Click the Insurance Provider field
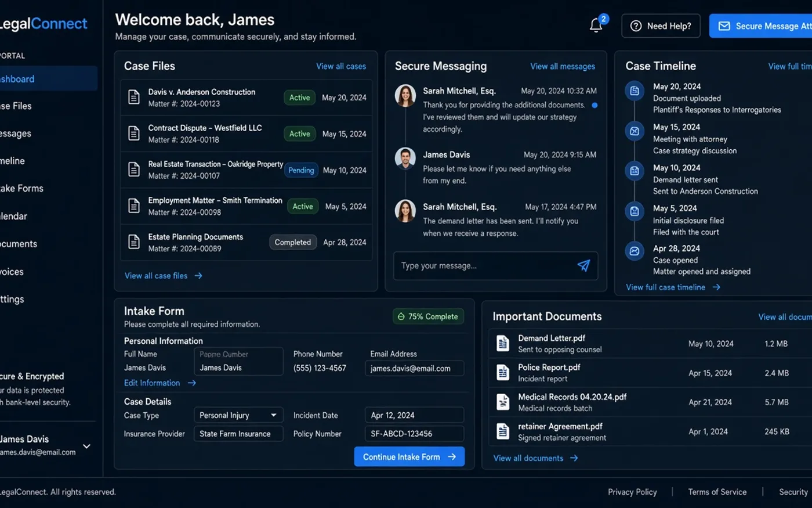Image resolution: width=812 pixels, height=508 pixels. pyautogui.click(x=238, y=434)
